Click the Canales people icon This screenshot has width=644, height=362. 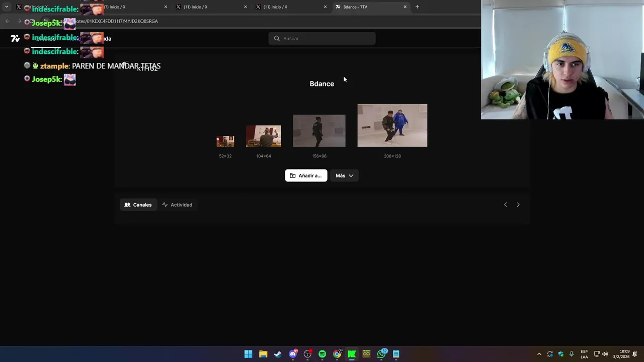click(x=127, y=205)
